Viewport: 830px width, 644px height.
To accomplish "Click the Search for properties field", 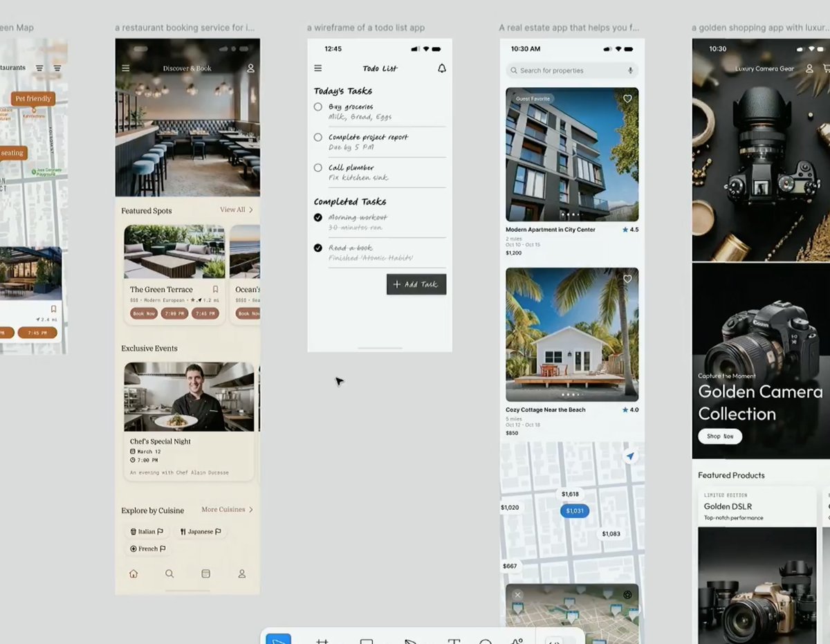I will (x=572, y=71).
